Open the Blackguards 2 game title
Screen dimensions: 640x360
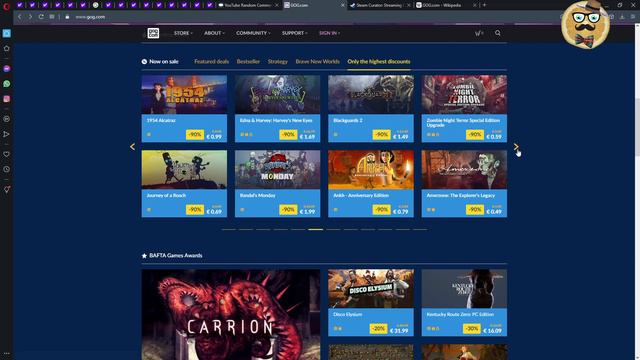point(348,120)
